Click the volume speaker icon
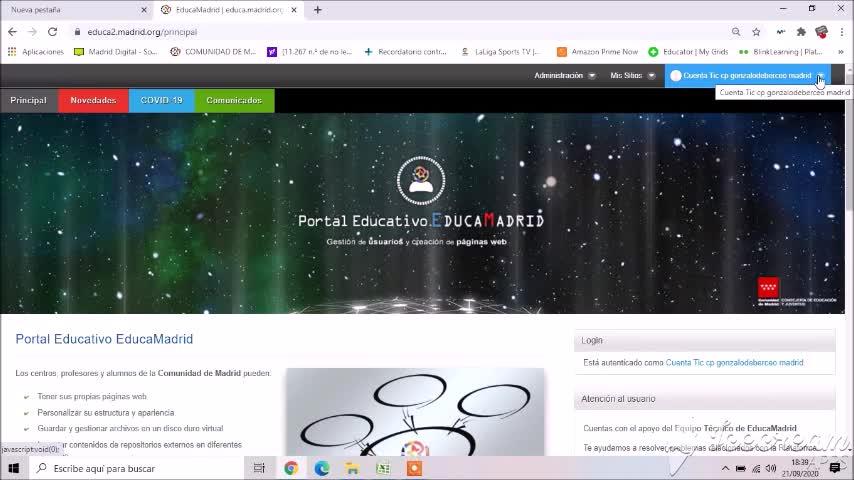 coord(771,469)
